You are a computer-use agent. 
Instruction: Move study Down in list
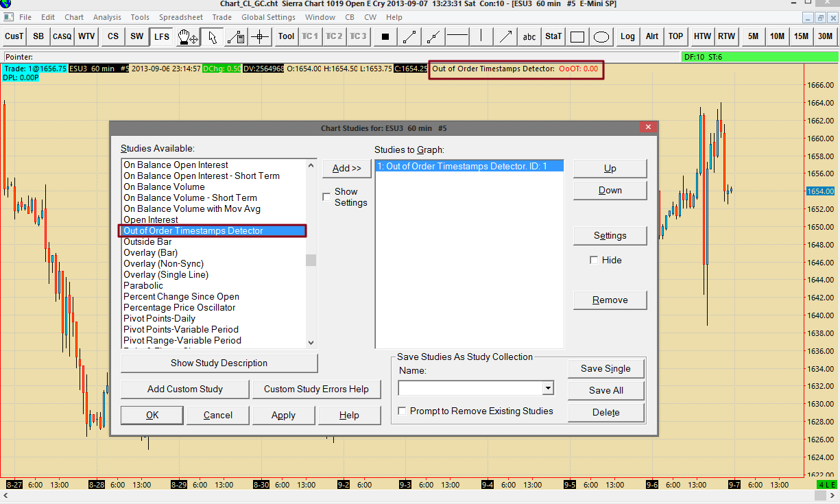pos(610,190)
